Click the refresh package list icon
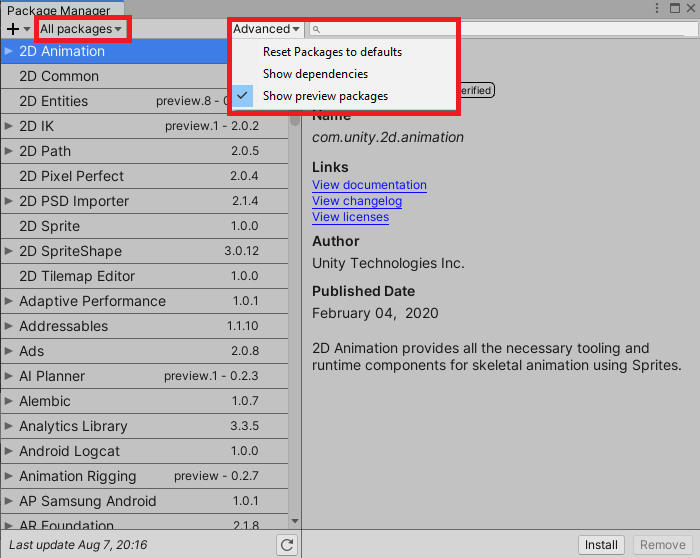The width and height of the screenshot is (700, 558). pos(287,545)
